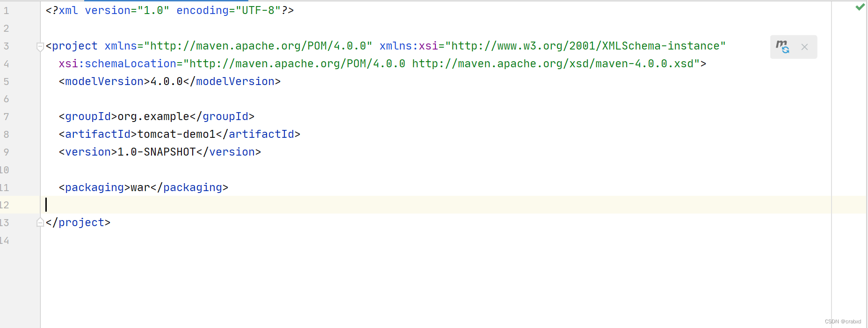Collapse the opening project tag fold

click(40, 46)
